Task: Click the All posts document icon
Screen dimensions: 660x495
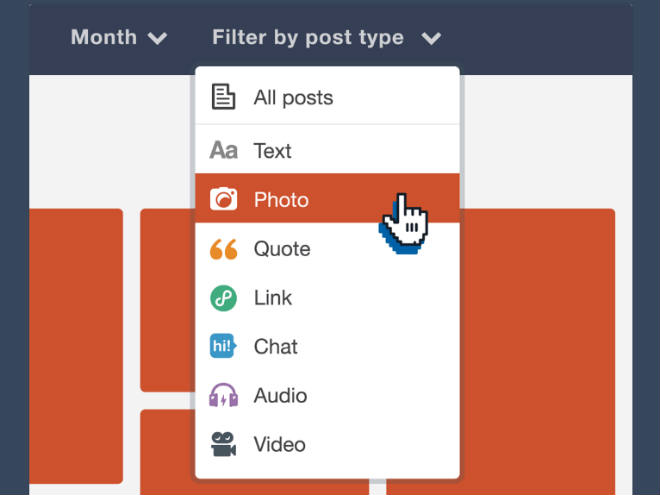Action: click(223, 97)
